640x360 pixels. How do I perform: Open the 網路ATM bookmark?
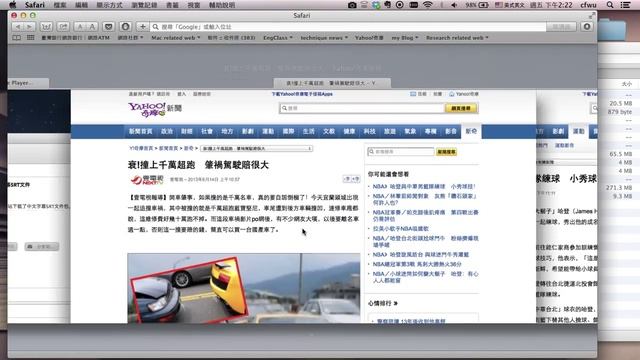point(99,38)
